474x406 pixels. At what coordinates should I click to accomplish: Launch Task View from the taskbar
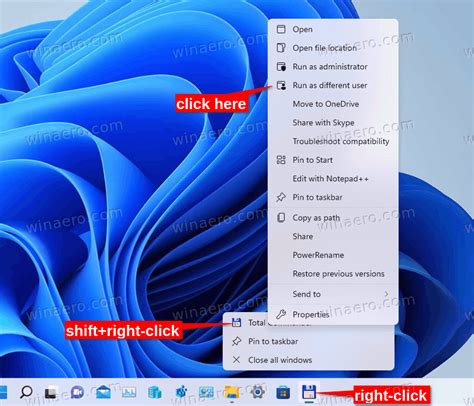coord(51,392)
